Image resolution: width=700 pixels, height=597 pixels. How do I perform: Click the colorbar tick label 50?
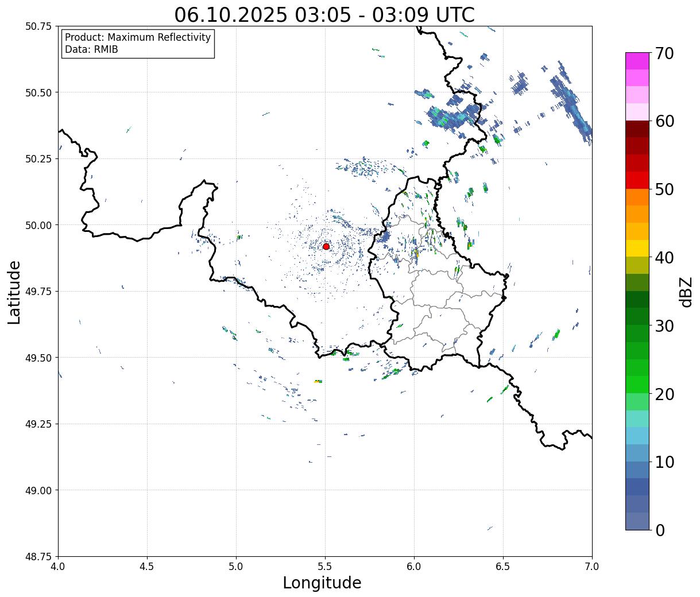[665, 189]
